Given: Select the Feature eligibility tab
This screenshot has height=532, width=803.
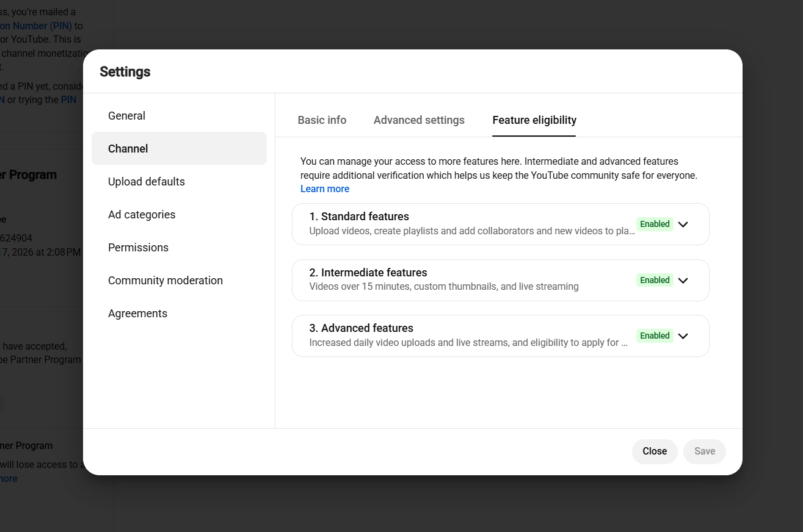Looking at the screenshot, I should [x=534, y=120].
